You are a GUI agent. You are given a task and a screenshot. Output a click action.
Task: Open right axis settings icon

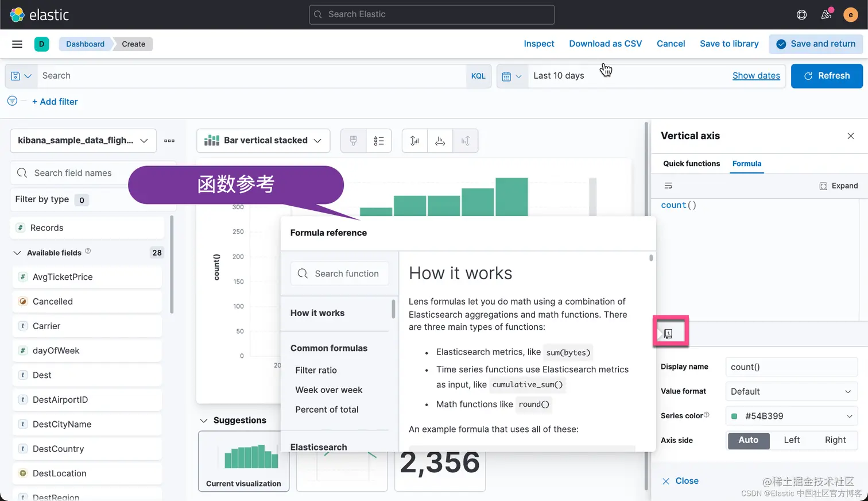466,140
